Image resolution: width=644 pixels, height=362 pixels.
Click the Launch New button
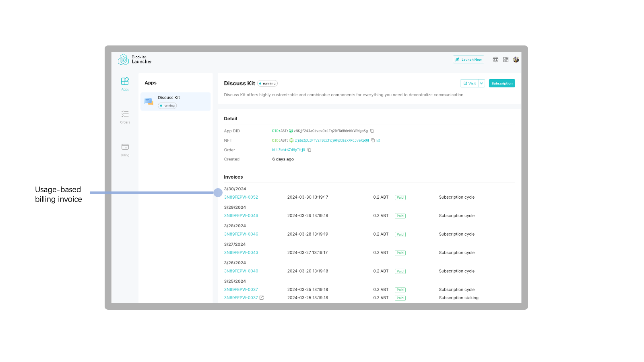point(468,60)
